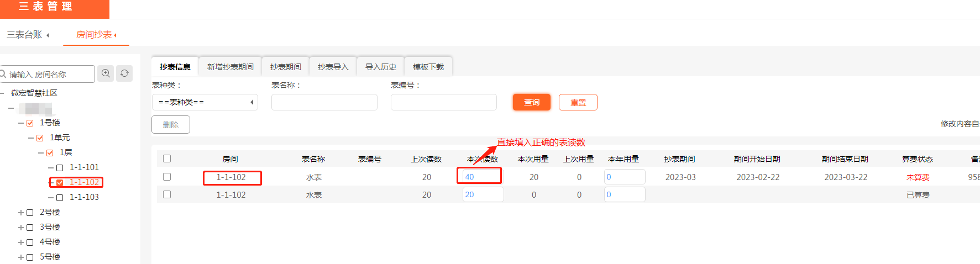
Task: Click the 本次读数 field showing 40
Action: 480,177
